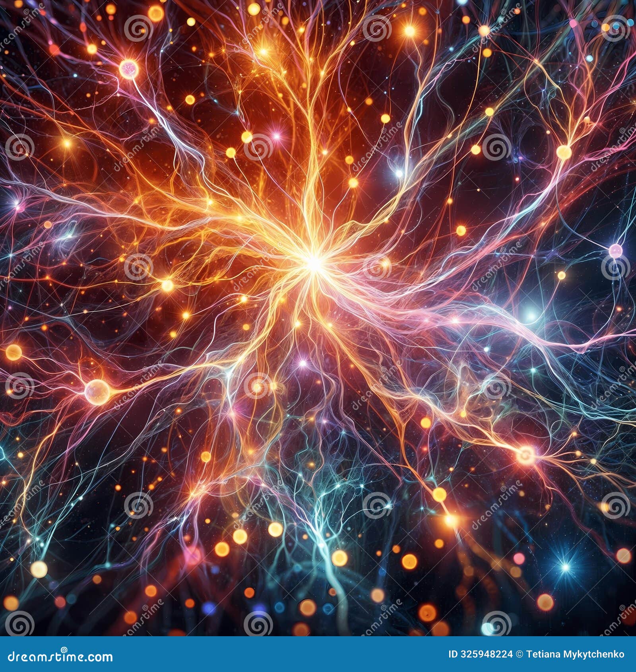This screenshot has height=672, width=636.
Task: Toggle the pink glowing neuron node top-left
Action: pos(129,68)
